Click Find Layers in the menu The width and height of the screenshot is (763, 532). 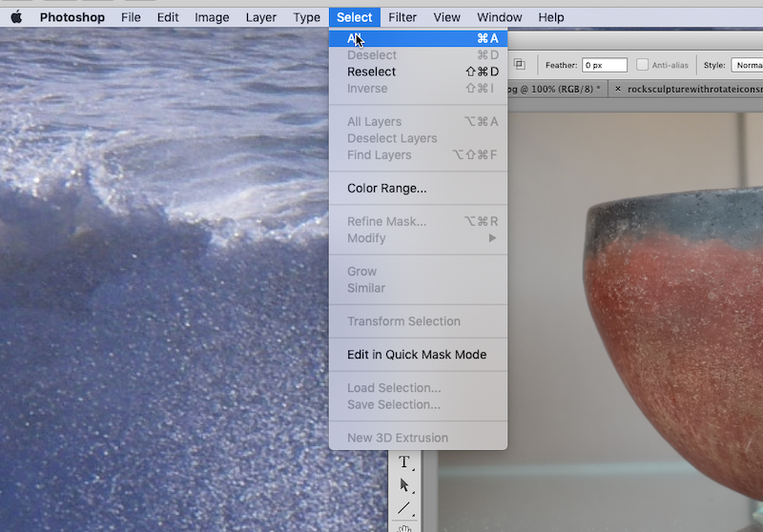pyautogui.click(x=418, y=155)
